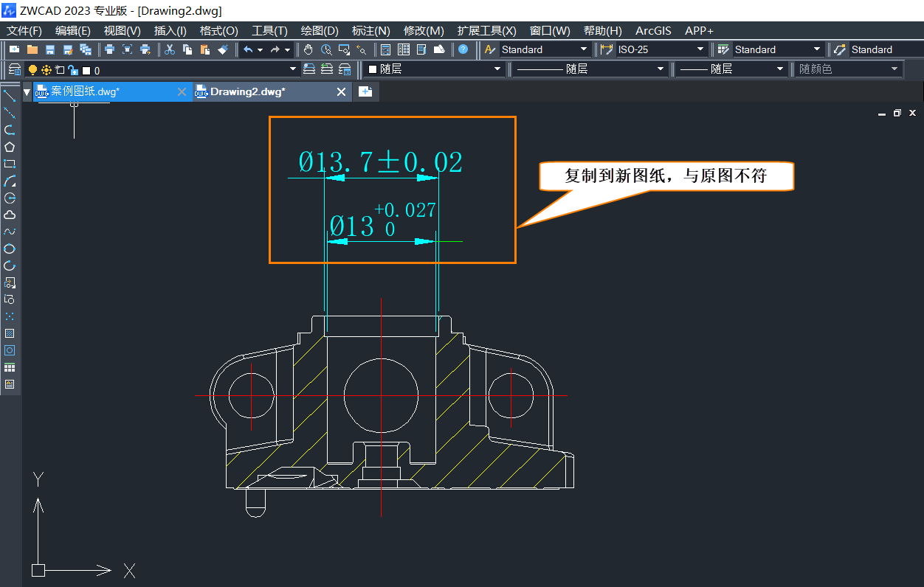Add a new drawing tab
The width and height of the screenshot is (924, 587).
pyautogui.click(x=365, y=91)
